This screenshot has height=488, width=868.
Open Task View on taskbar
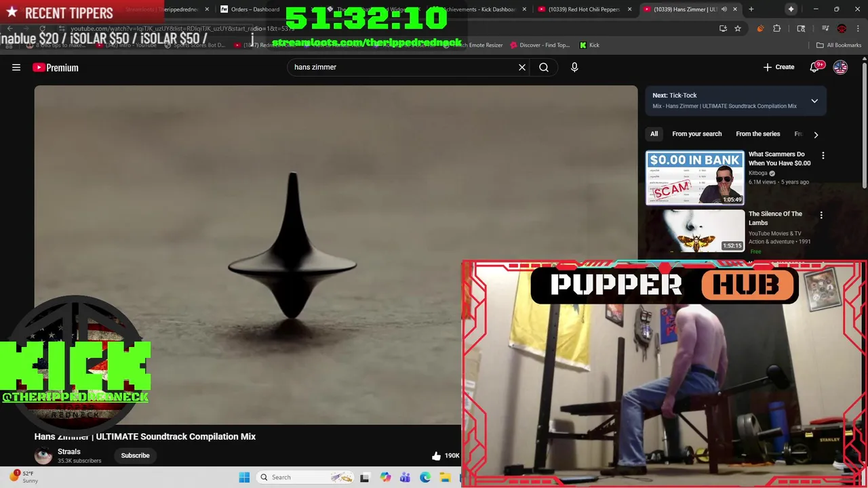364,477
